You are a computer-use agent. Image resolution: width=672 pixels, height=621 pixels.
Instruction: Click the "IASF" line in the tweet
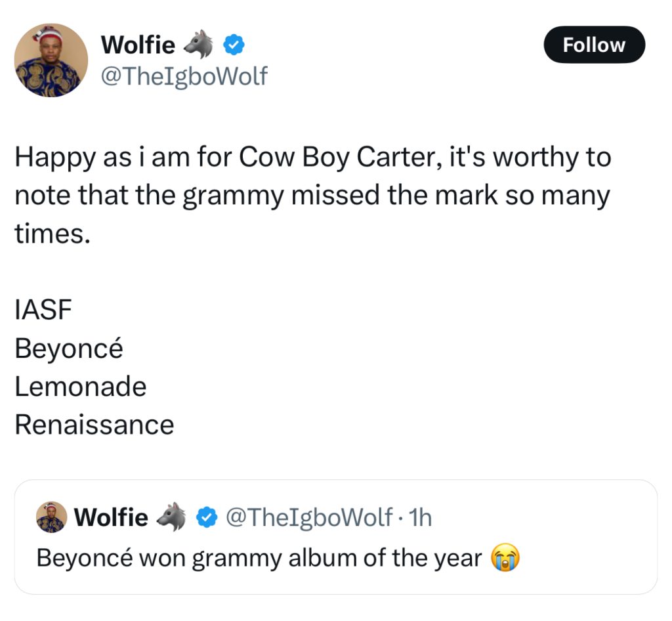(43, 310)
